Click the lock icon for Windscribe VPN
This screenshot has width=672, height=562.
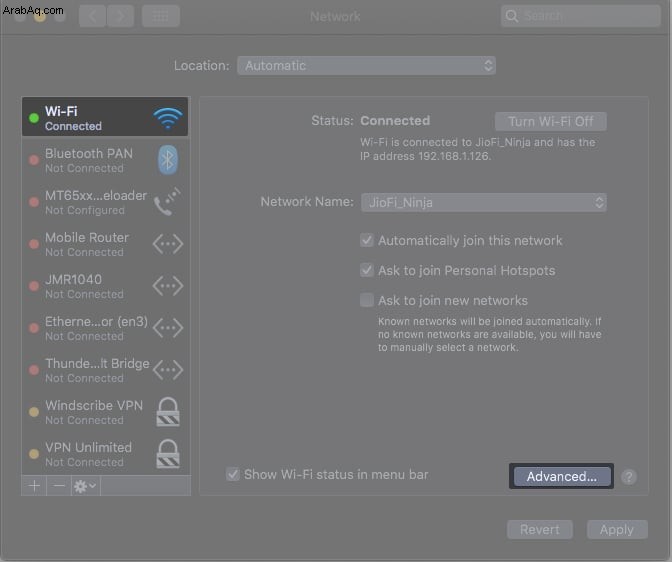[x=168, y=412]
